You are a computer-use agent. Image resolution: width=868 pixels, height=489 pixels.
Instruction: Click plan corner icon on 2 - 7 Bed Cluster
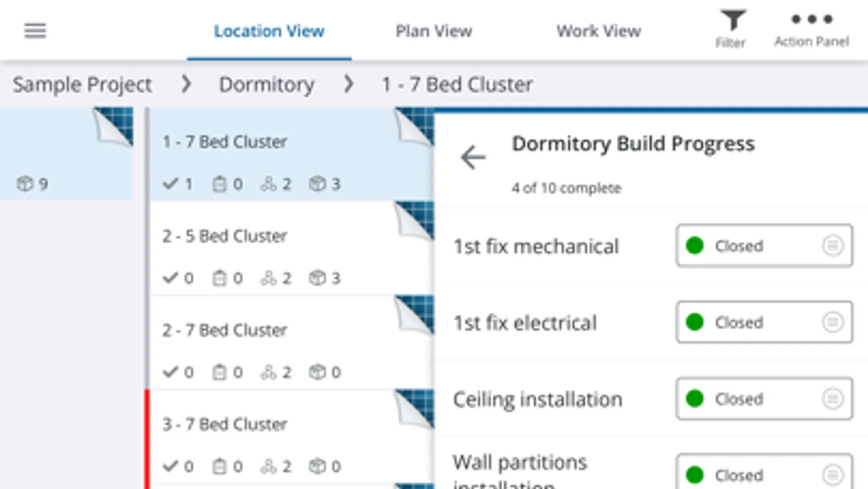(x=415, y=315)
